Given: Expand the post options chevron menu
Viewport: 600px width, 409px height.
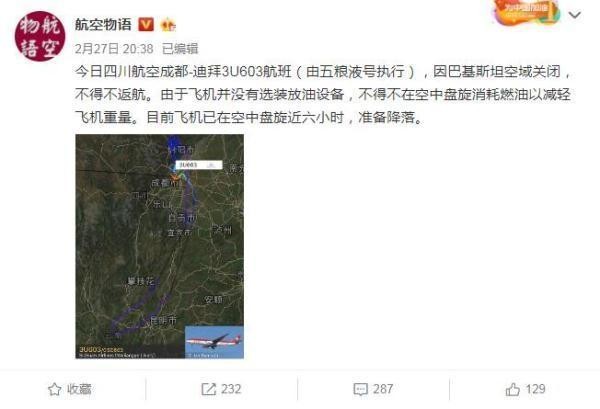Looking at the screenshot, I should coord(575,15).
